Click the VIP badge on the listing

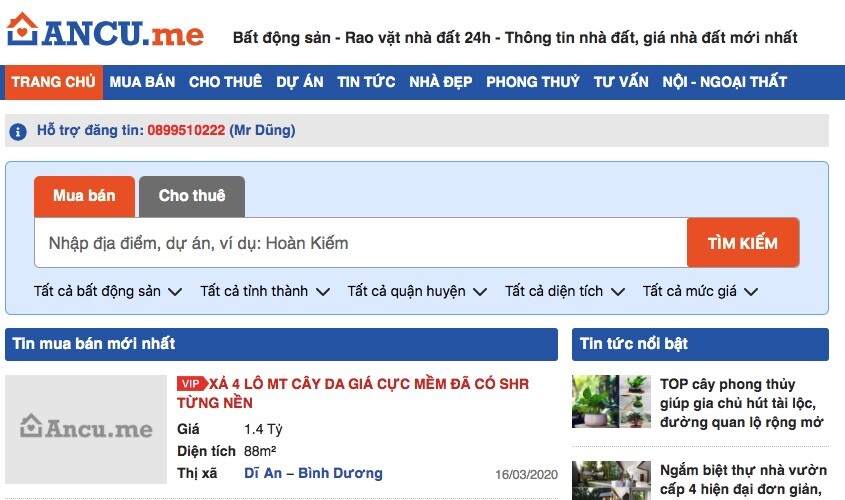[x=191, y=384]
